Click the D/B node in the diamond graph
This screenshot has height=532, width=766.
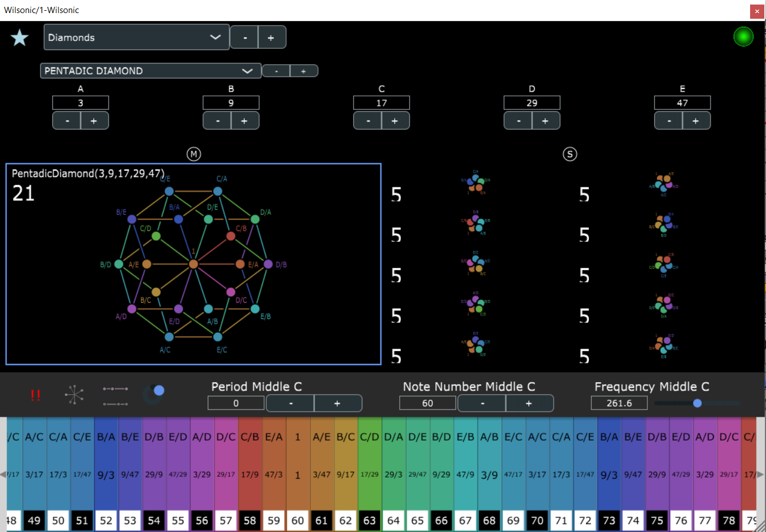[268, 264]
